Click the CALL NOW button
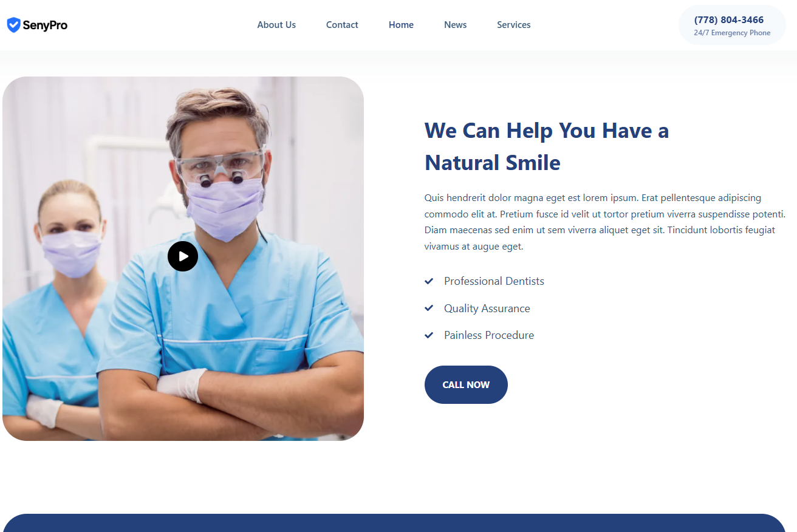 (466, 384)
